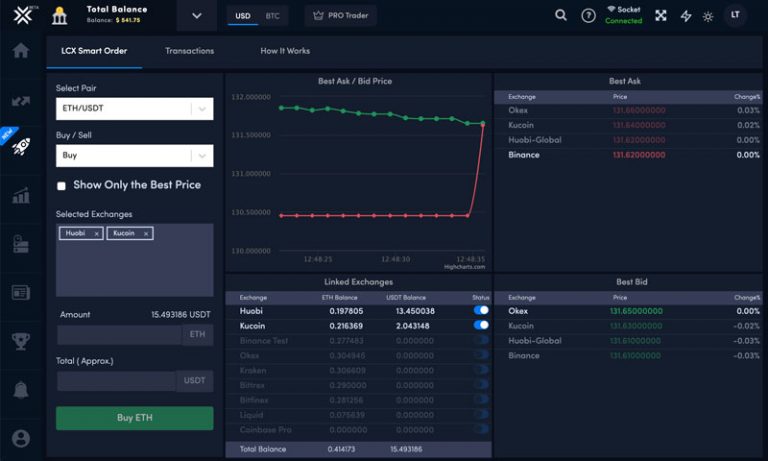
Task: Go to Home in sidebar
Action: 21,50
